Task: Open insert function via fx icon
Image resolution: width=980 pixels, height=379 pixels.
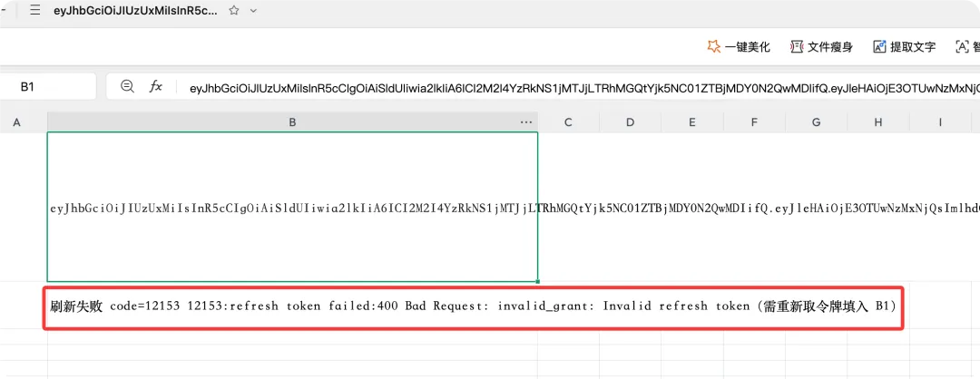Action: coord(156,87)
